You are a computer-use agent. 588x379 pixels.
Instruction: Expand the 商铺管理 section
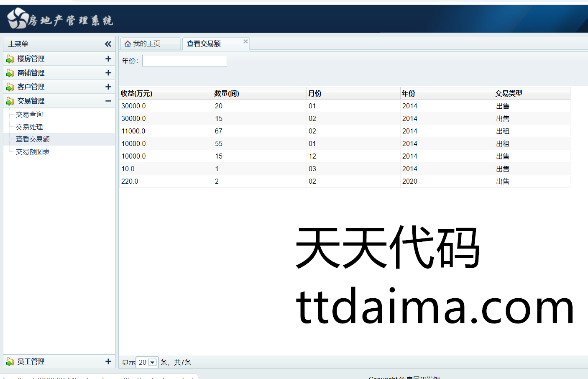tap(108, 73)
